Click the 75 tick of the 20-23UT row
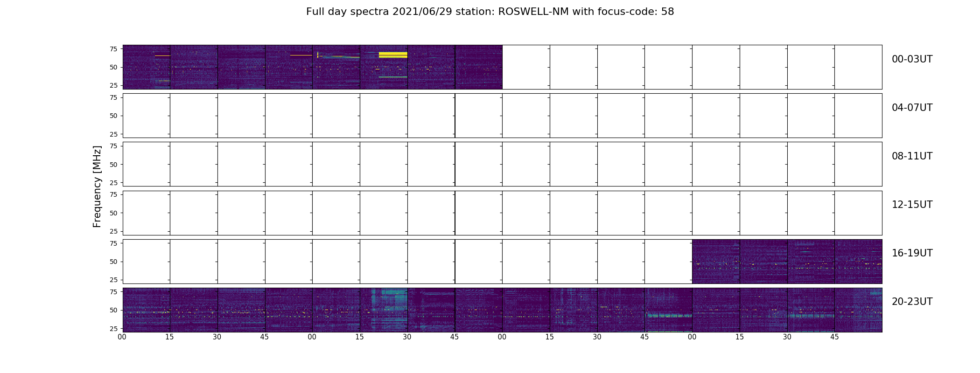The height and width of the screenshot is (373, 980). (x=113, y=292)
